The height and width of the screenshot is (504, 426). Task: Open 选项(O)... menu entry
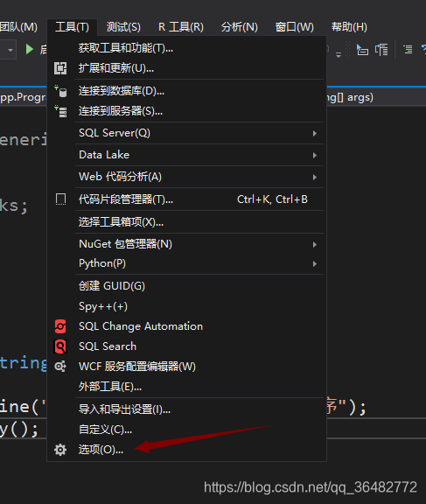coord(186,450)
